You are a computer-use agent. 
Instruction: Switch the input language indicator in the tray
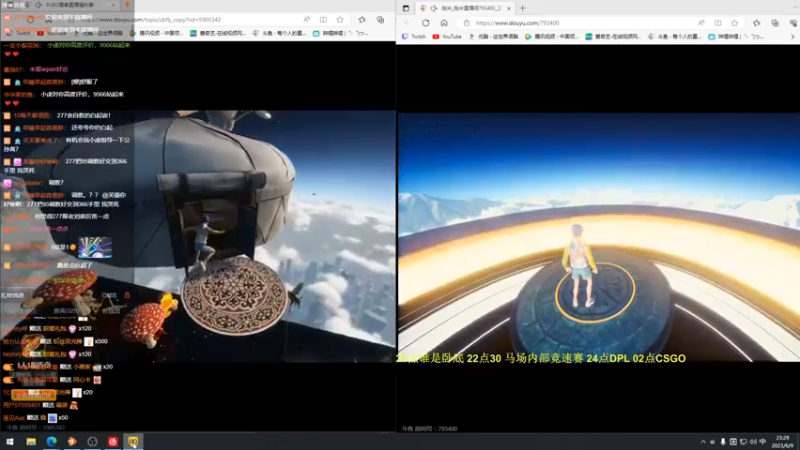pos(763,442)
